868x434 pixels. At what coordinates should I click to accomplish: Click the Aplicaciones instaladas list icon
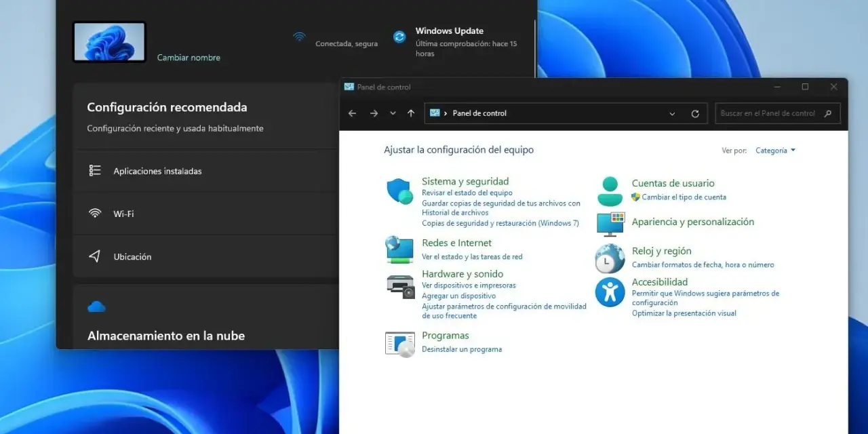(x=95, y=171)
